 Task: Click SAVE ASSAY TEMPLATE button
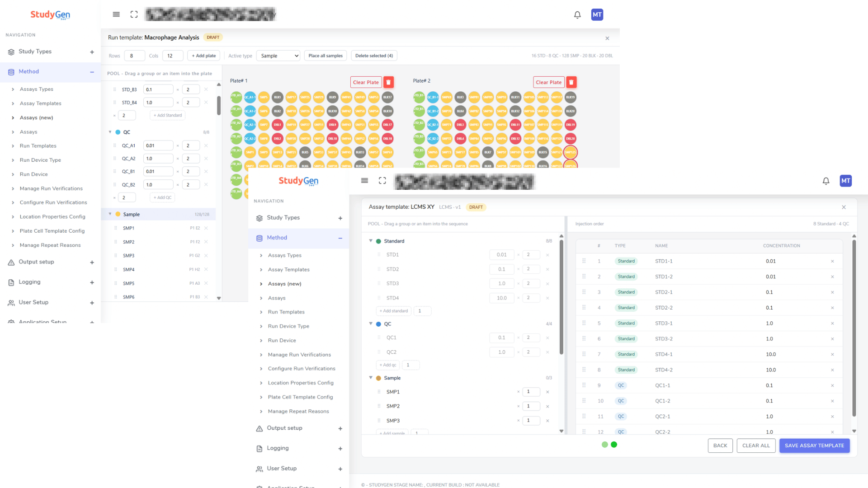coord(814,446)
